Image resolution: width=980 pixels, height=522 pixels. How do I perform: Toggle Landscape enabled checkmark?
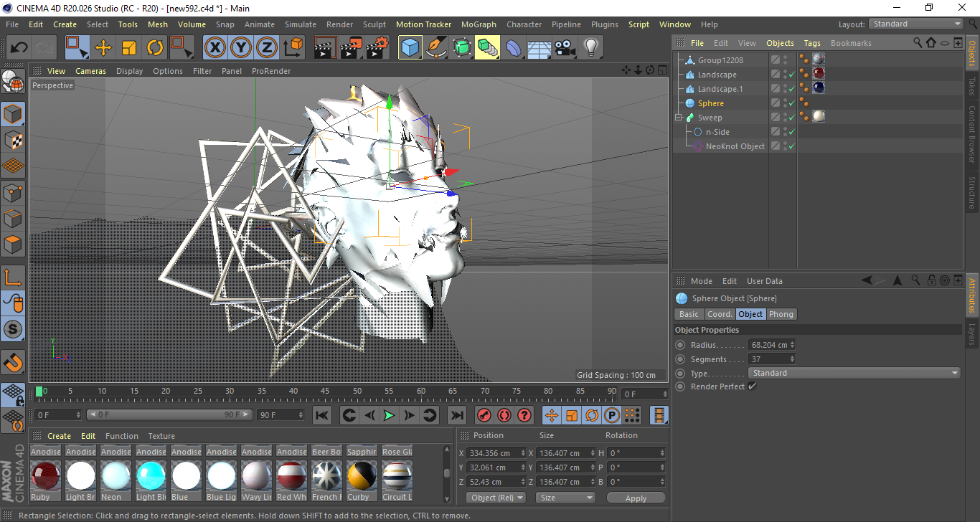[791, 75]
